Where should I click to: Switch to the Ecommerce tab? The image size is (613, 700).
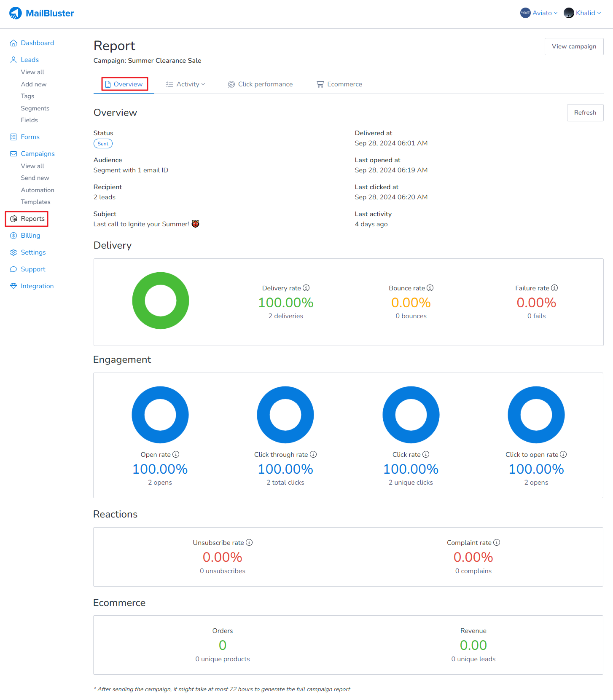(339, 84)
